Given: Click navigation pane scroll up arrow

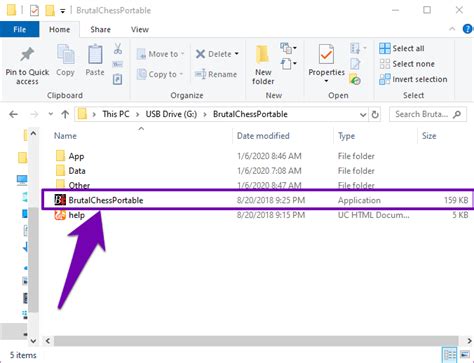Looking at the screenshot, I should [33, 133].
